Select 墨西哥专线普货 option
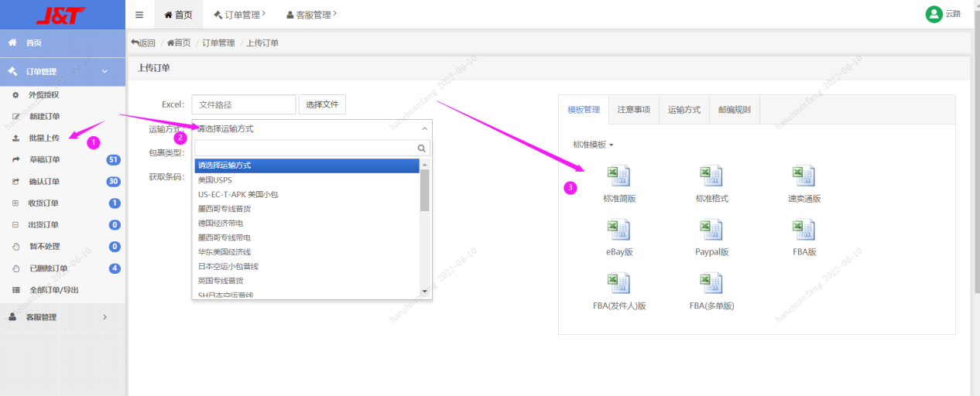The width and height of the screenshot is (980, 396). [x=307, y=208]
